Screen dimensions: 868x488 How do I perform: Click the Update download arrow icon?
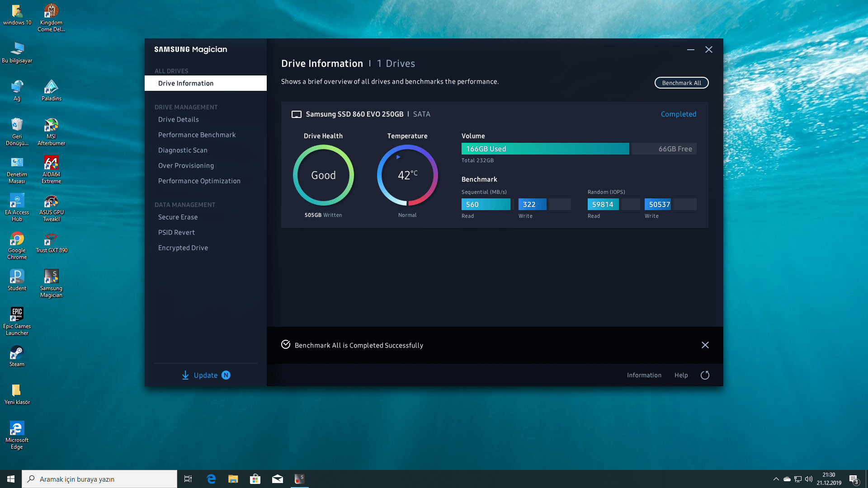click(x=185, y=375)
